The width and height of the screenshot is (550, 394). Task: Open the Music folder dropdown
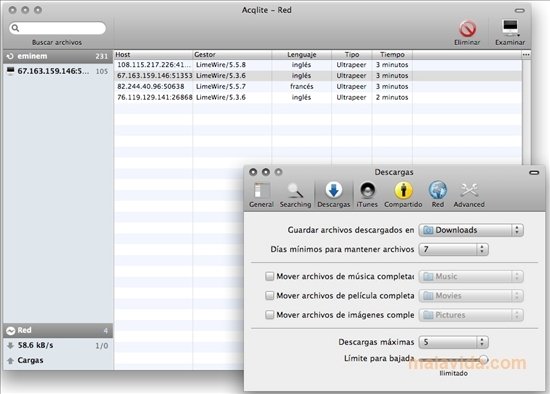point(471,276)
